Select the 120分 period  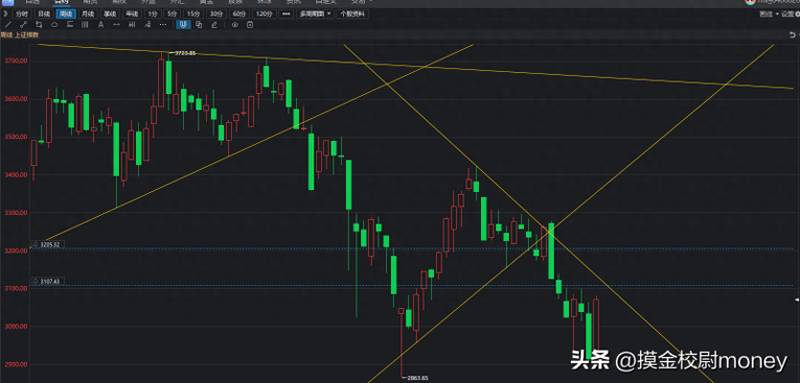(x=263, y=14)
